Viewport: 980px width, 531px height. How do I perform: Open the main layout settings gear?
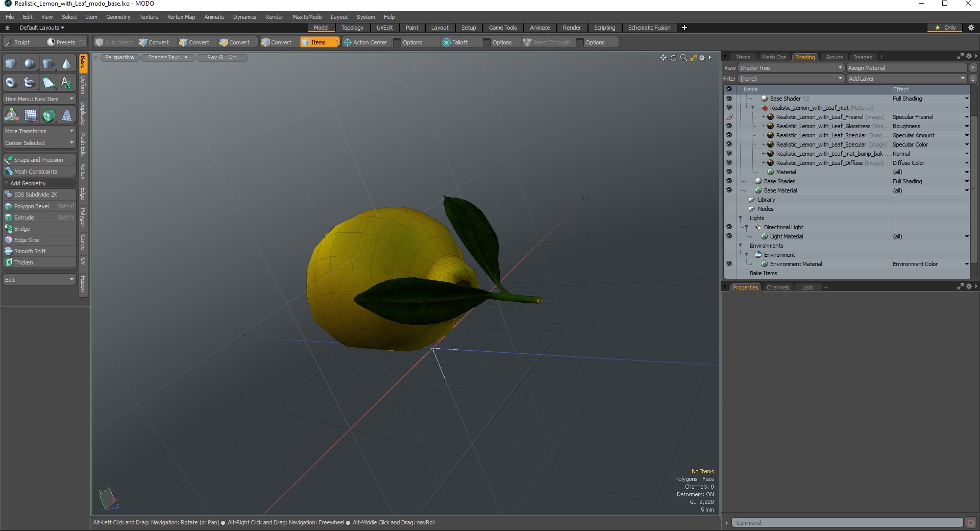pos(971,28)
